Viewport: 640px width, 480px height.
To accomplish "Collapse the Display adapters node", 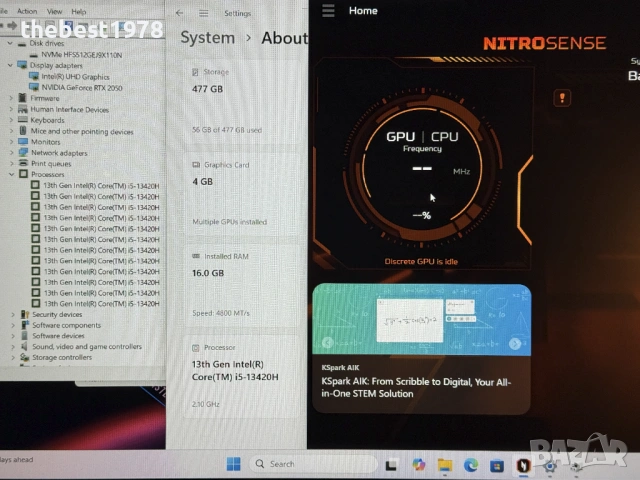I will coord(10,65).
